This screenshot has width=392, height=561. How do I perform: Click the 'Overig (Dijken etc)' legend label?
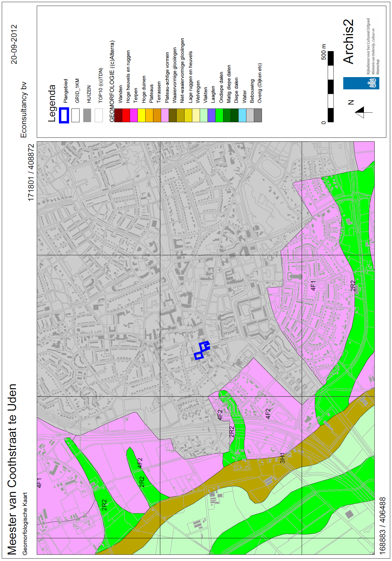(260, 83)
